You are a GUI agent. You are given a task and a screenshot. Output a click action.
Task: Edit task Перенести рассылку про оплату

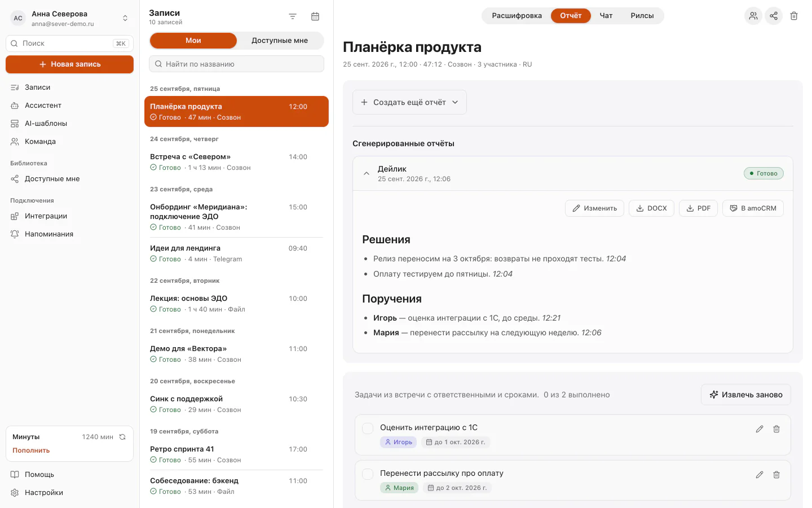(x=760, y=475)
